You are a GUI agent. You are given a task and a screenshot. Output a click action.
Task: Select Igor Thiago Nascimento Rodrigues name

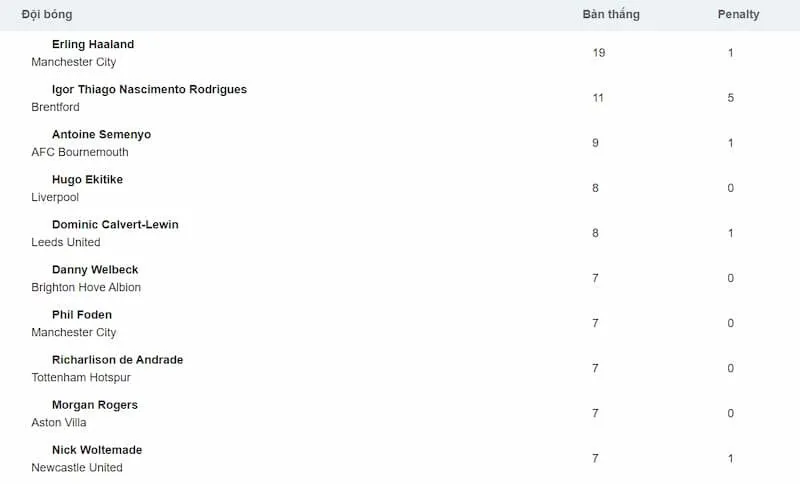click(x=149, y=90)
